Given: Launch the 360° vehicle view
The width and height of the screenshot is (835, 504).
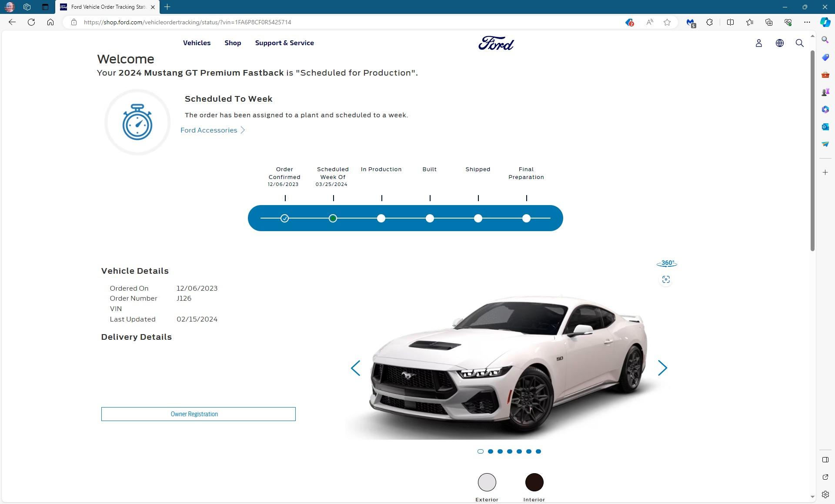Looking at the screenshot, I should (667, 263).
